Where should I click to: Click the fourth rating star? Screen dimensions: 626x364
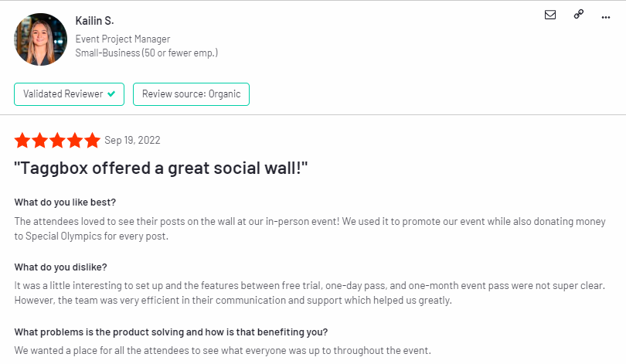pyautogui.click(x=75, y=140)
